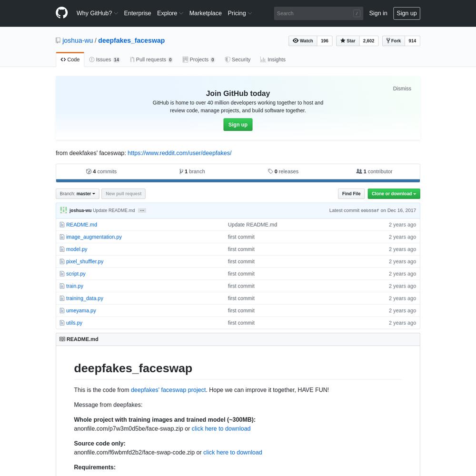This screenshot has height=476, width=476.
Task: View the 4 commits history
Action: (x=101, y=171)
